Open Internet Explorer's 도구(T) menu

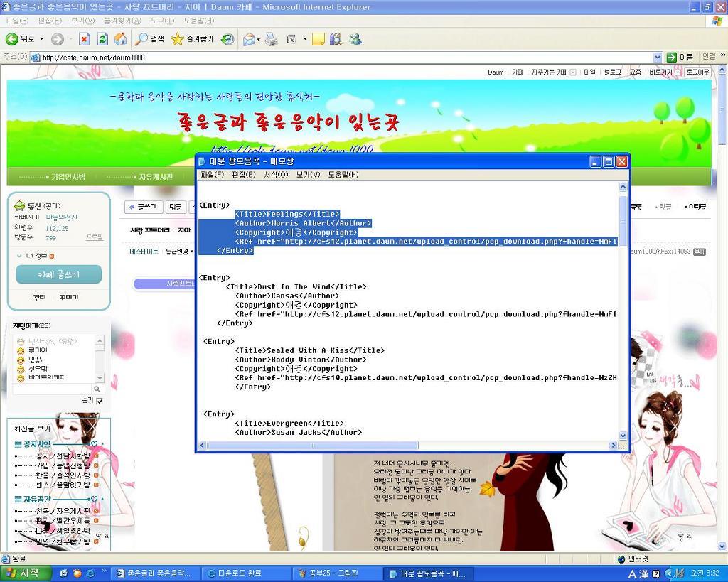click(x=162, y=21)
